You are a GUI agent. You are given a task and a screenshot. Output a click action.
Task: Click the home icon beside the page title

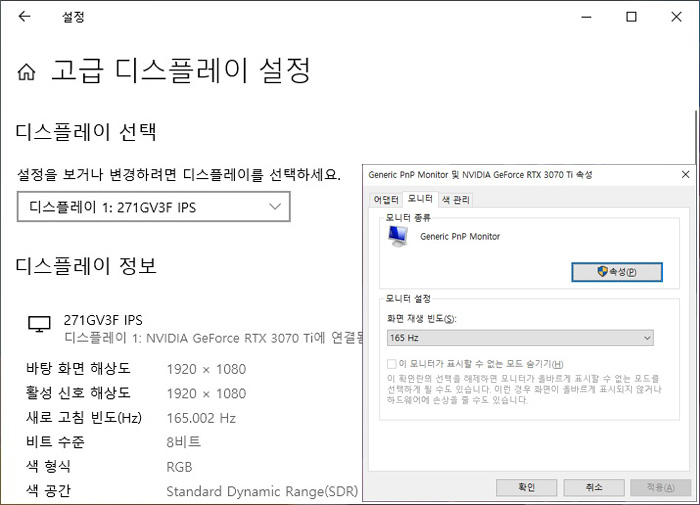27,72
